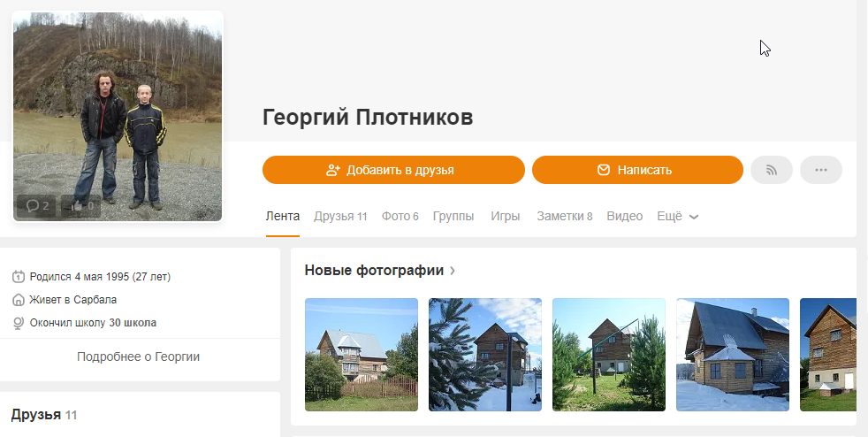Open first photo of house with fence
868x437 pixels.
tap(362, 355)
